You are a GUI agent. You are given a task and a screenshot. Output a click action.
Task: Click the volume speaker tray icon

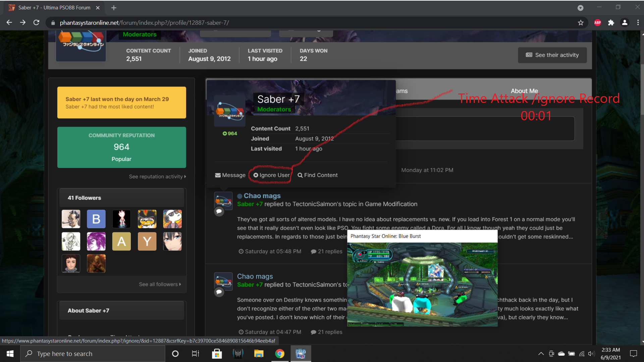(x=591, y=354)
